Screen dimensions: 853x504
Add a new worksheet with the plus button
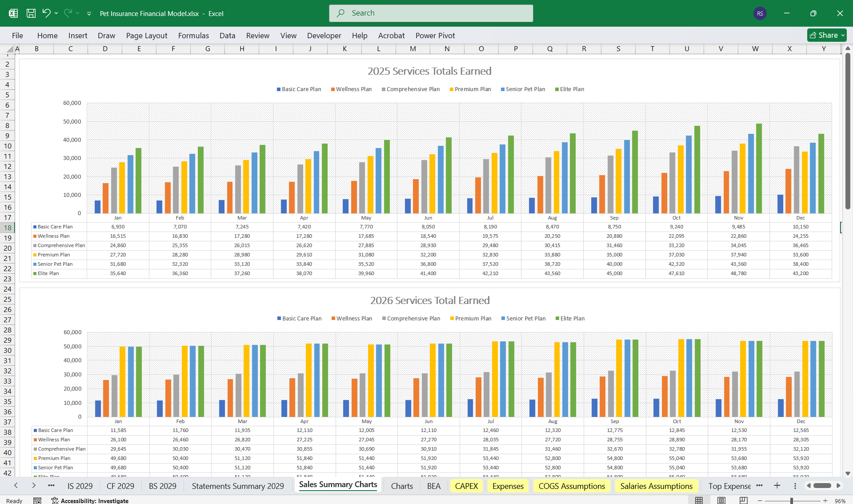pos(777,486)
